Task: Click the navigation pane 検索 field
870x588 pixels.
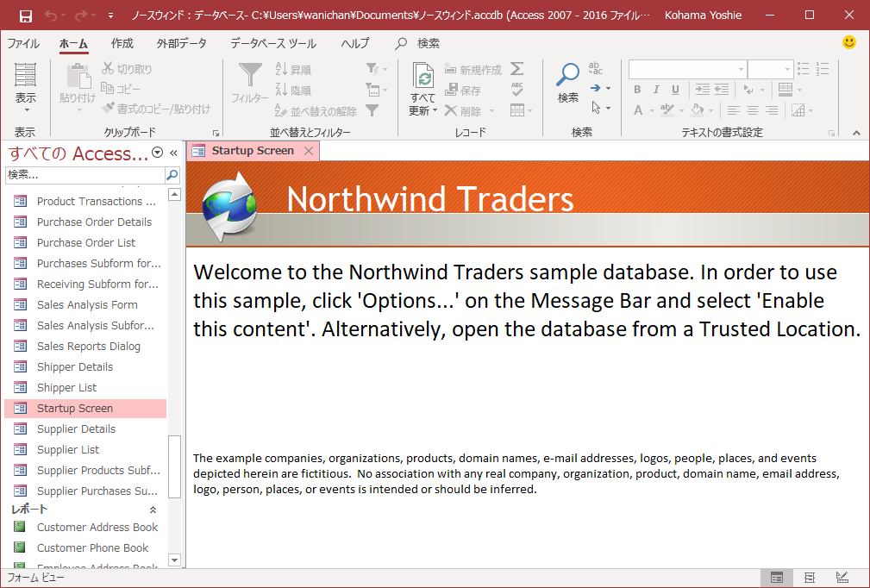Action: pyautogui.click(x=84, y=175)
